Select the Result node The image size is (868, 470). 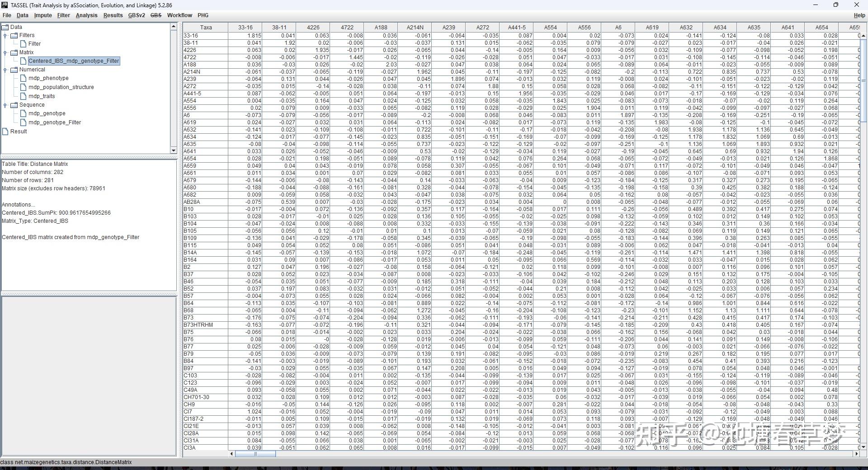19,132
